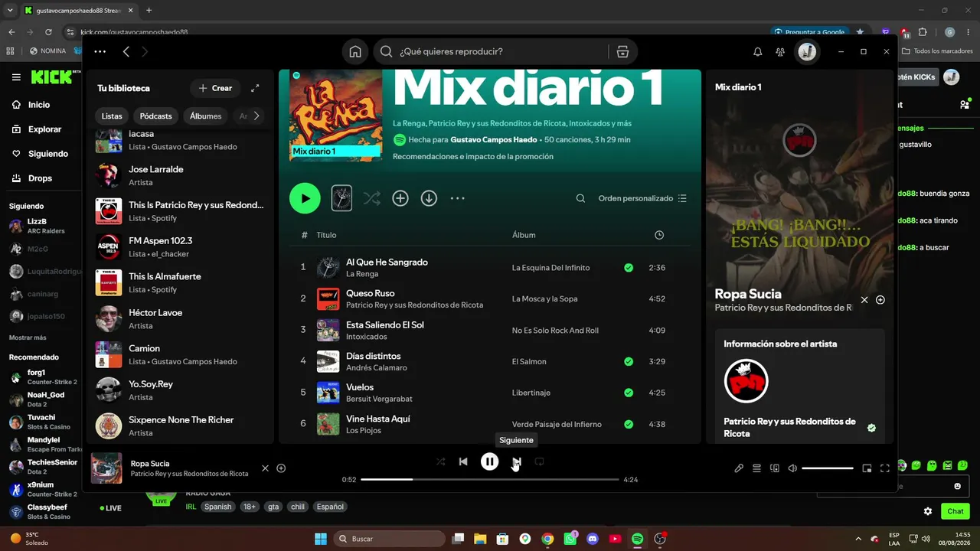980x551 pixels.
Task: Enter full screen player mode
Action: click(x=885, y=468)
